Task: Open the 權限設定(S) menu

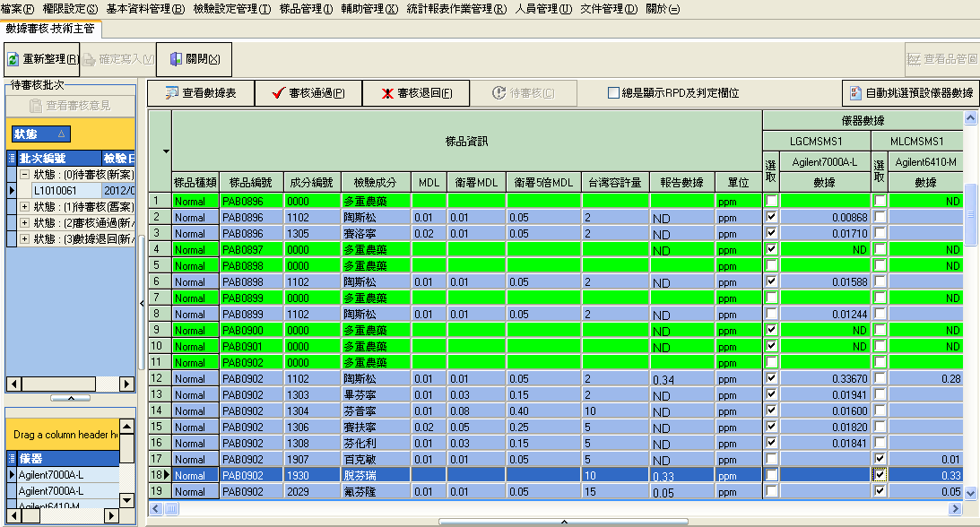Action: click(x=70, y=9)
